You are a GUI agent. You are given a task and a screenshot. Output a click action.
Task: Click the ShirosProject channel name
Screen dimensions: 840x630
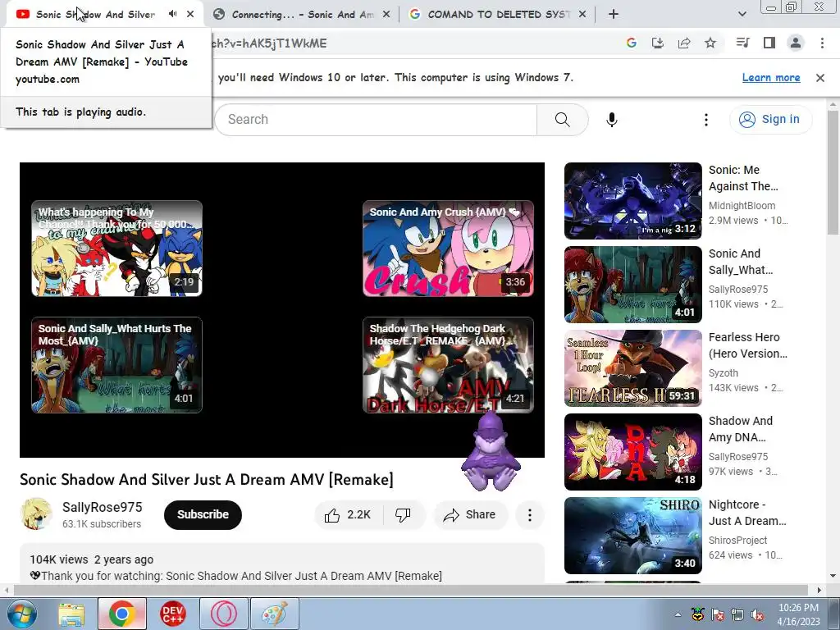pyautogui.click(x=737, y=540)
